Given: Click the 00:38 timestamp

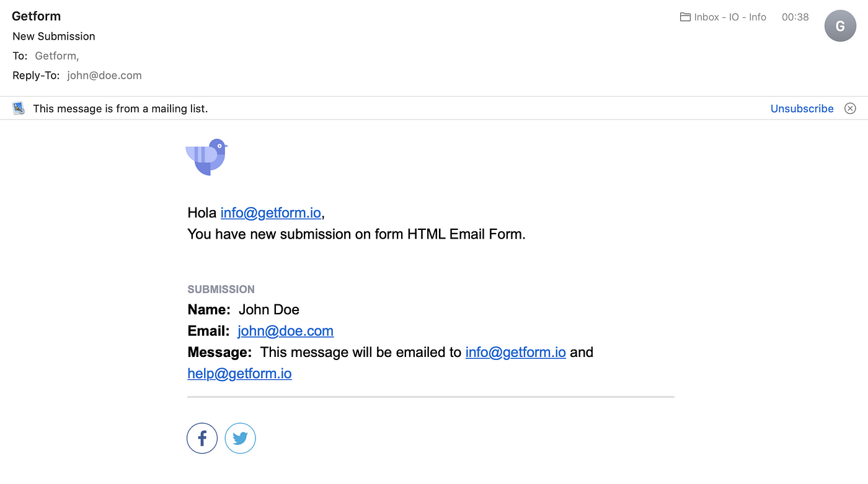Looking at the screenshot, I should [795, 17].
